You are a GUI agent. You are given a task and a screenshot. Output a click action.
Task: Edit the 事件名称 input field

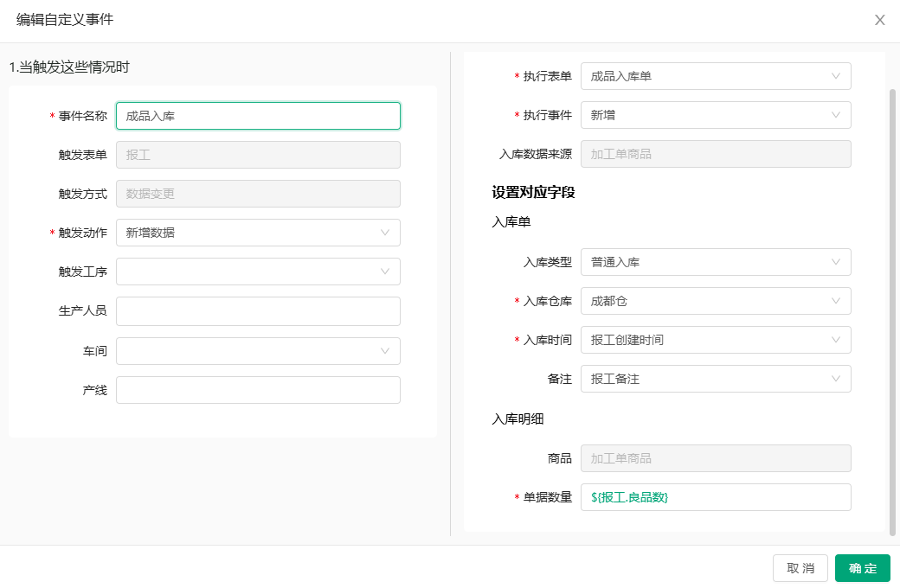pyautogui.click(x=258, y=116)
